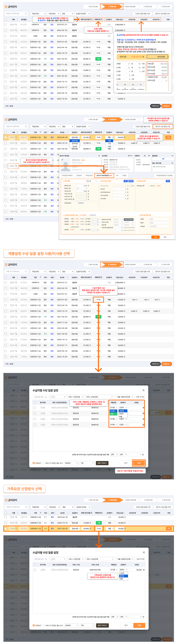Image resolution: width=177 pixels, height=644 pixels.
Task: Select 전체보기 radio in the four-row 수급자별 수당 dialog
Action: click(34, 463)
